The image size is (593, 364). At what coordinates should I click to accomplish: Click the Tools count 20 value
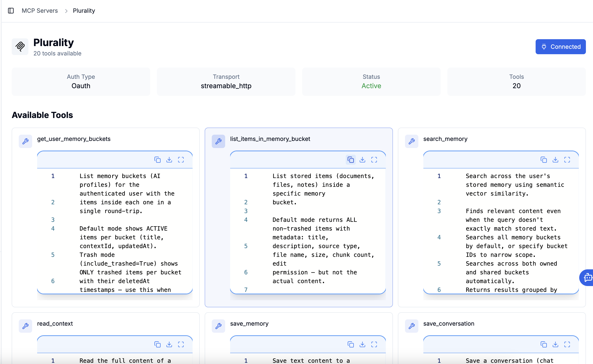[x=516, y=86]
